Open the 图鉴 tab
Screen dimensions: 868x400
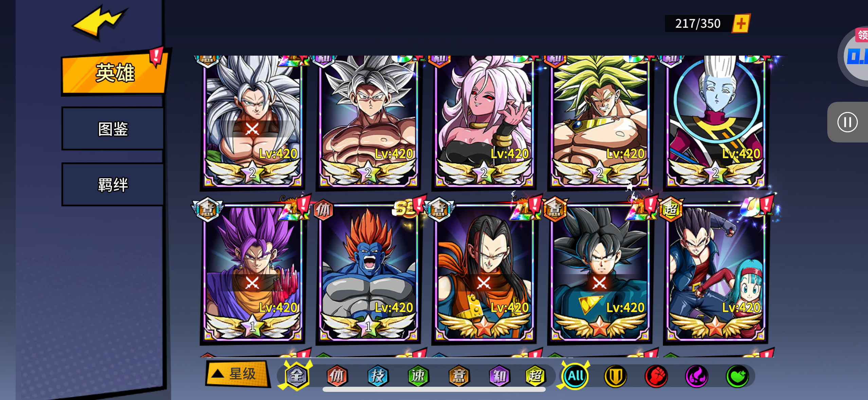click(x=113, y=129)
